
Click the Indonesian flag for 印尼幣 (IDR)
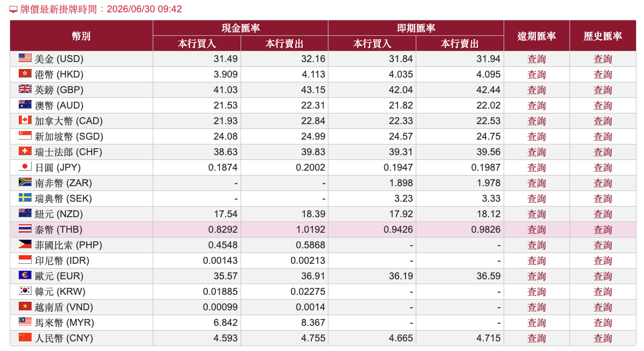pyautogui.click(x=25, y=260)
